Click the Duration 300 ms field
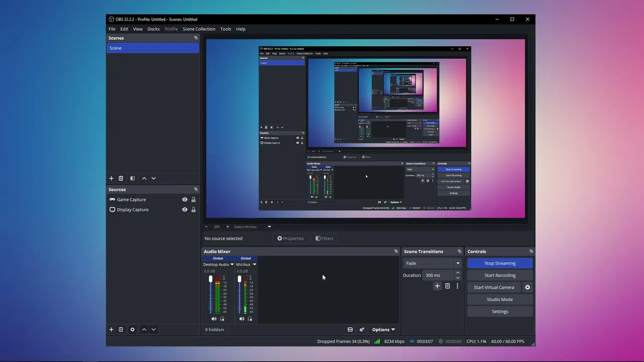The height and width of the screenshot is (362, 644). point(438,276)
